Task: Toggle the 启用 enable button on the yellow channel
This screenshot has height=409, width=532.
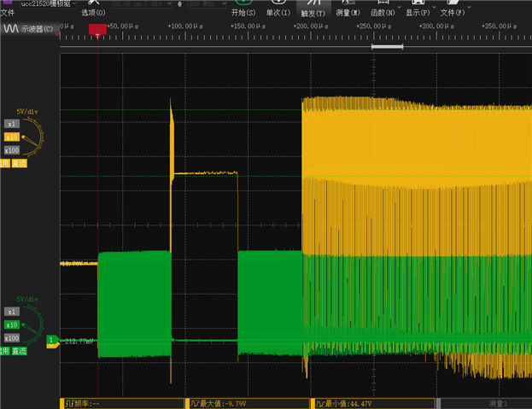Action: tap(4, 163)
